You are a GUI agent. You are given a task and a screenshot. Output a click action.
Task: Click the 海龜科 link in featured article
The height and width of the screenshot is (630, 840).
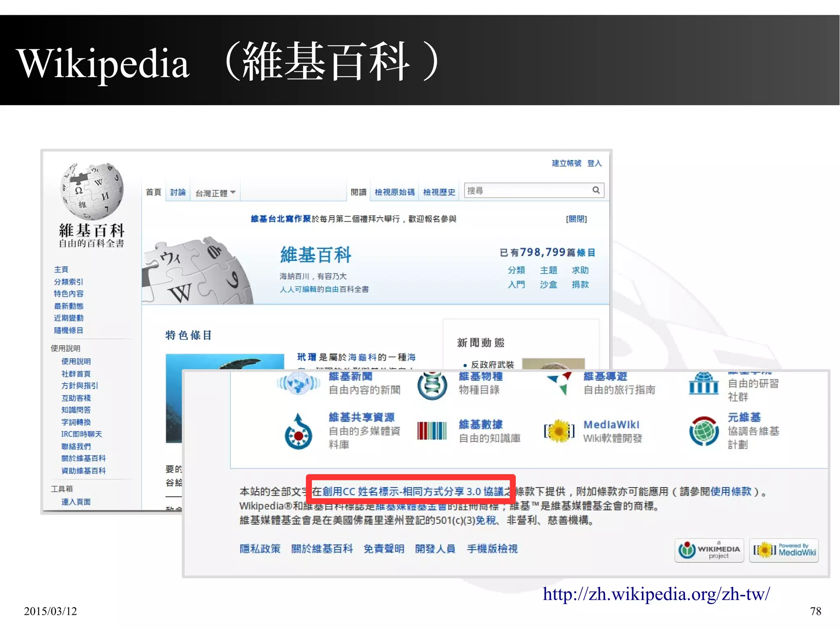(362, 357)
